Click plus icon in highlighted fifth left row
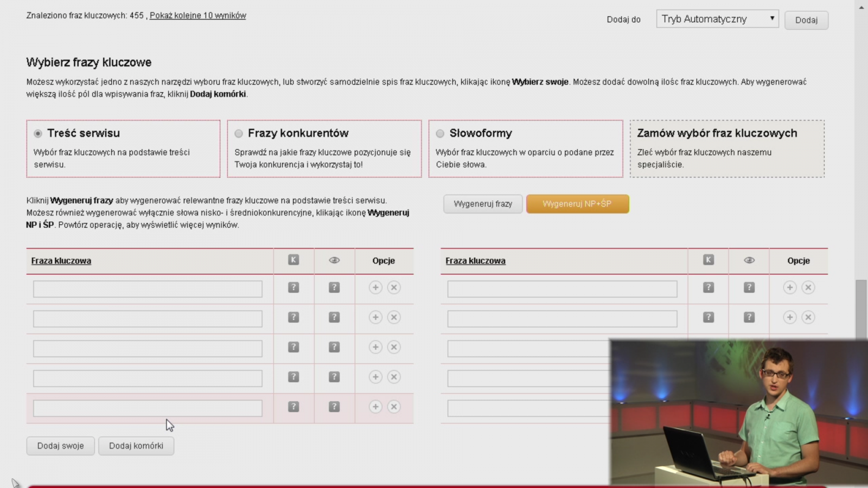This screenshot has width=868, height=488. [375, 407]
